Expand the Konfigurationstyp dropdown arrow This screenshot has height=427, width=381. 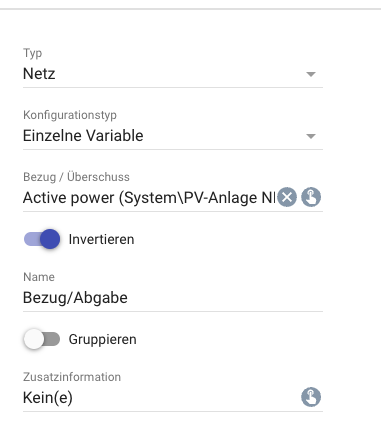coord(311,136)
